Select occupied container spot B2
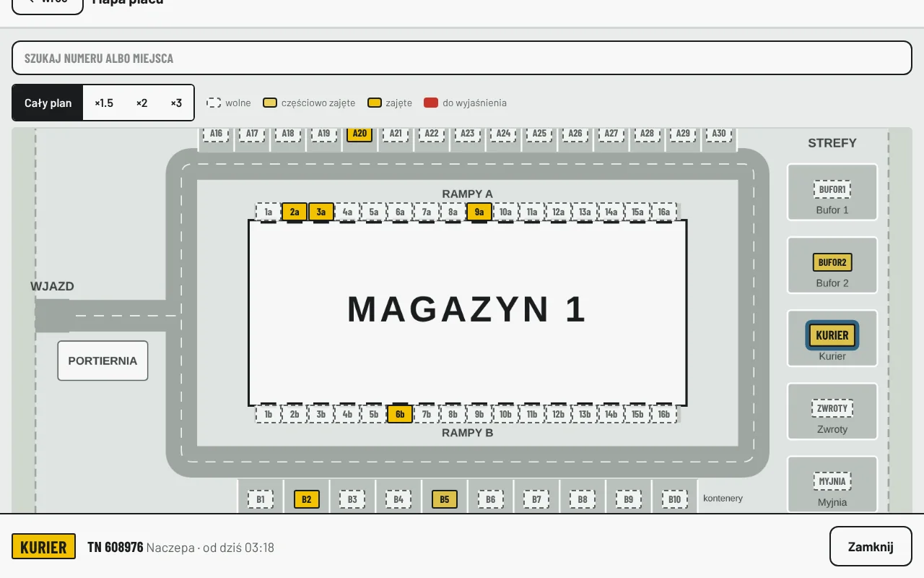The height and width of the screenshot is (578, 924). [x=306, y=499]
